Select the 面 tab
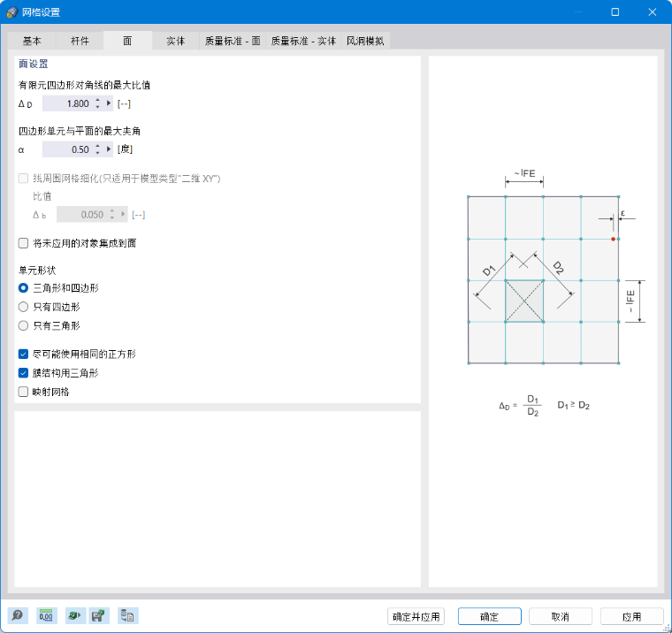672x633 pixels. click(x=127, y=41)
